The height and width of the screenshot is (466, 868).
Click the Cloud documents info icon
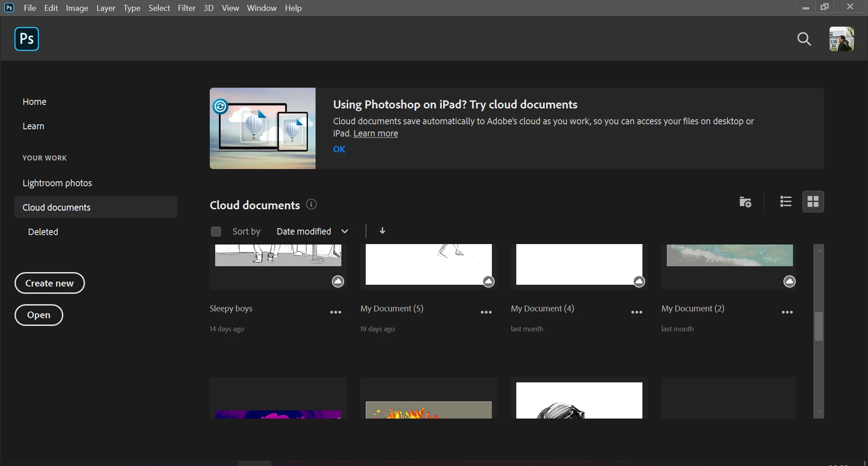[311, 204]
